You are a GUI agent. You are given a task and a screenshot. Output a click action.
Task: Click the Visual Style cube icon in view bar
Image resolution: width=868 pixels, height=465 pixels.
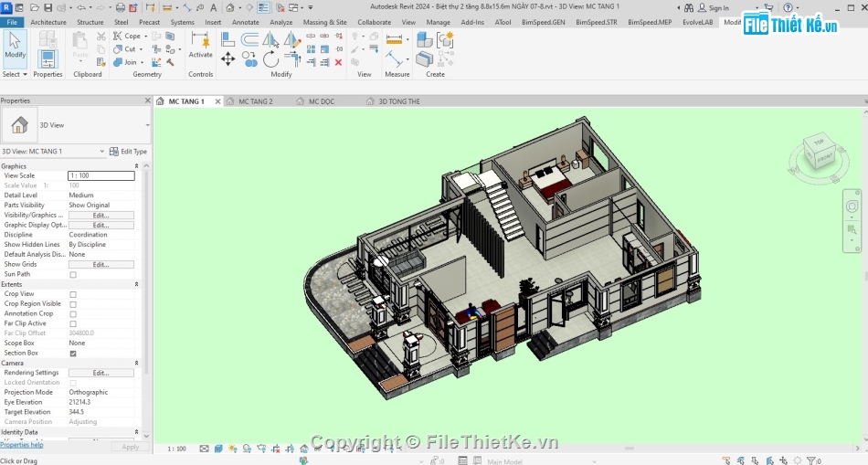tap(218, 449)
